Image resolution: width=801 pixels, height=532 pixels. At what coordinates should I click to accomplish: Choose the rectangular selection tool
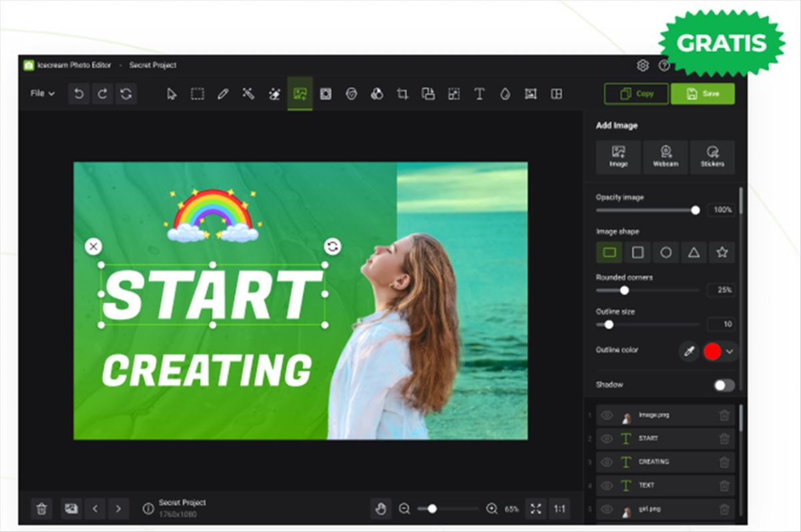coord(198,94)
